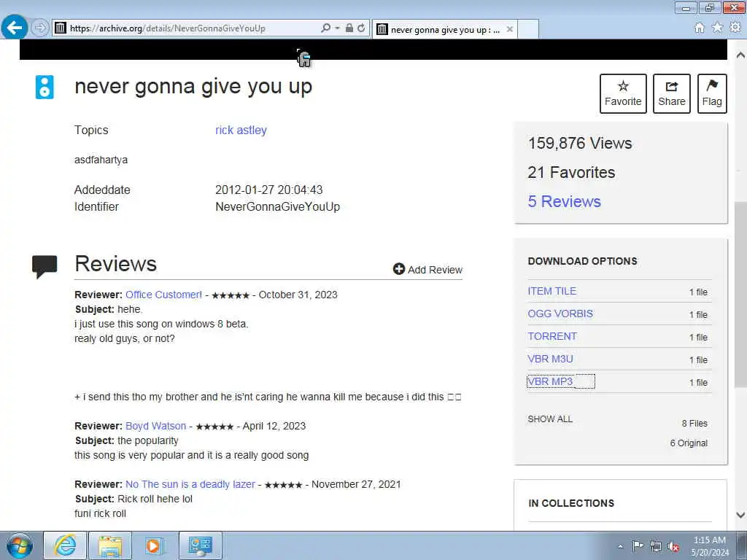The height and width of the screenshot is (560, 747).
Task: Close the 'never gonna give you up' tab
Action: [x=509, y=29]
